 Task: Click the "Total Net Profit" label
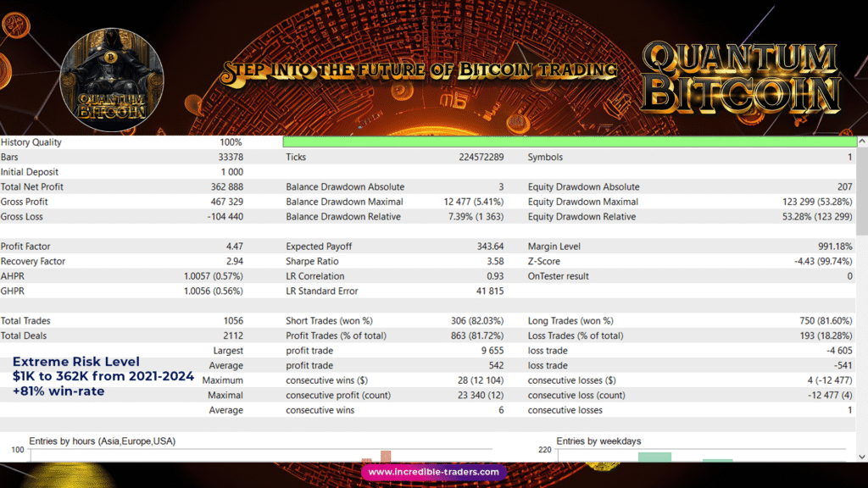click(x=32, y=187)
